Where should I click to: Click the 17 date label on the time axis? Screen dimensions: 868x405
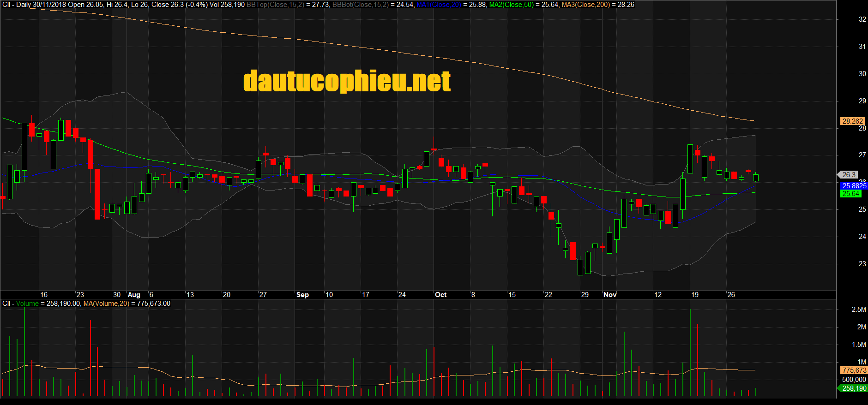(x=365, y=295)
